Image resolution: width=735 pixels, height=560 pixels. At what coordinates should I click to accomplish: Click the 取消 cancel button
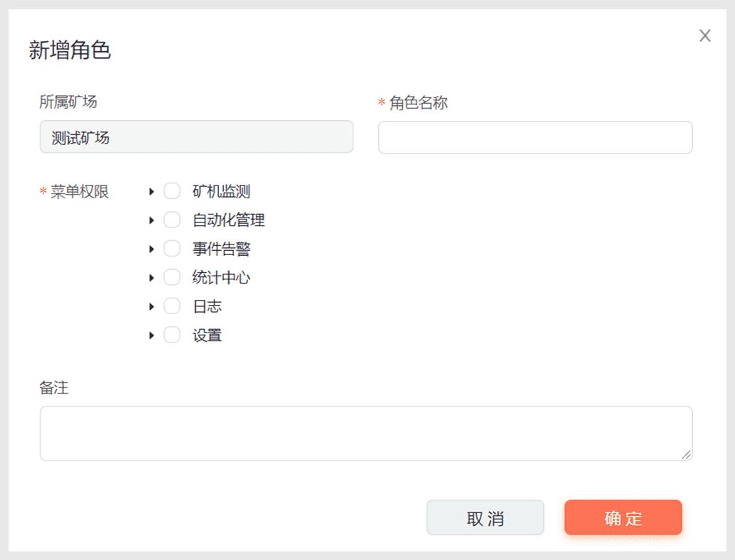[485, 517]
